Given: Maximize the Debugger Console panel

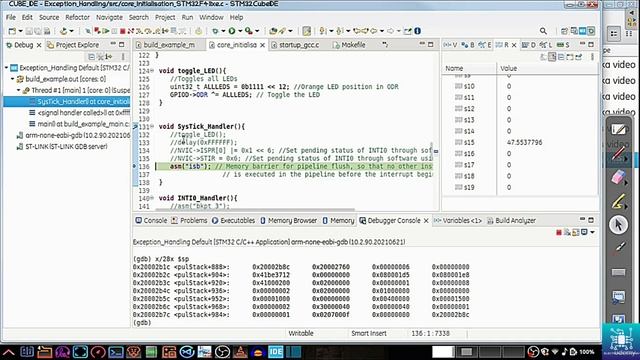Looking at the screenshot, I should 591,220.
